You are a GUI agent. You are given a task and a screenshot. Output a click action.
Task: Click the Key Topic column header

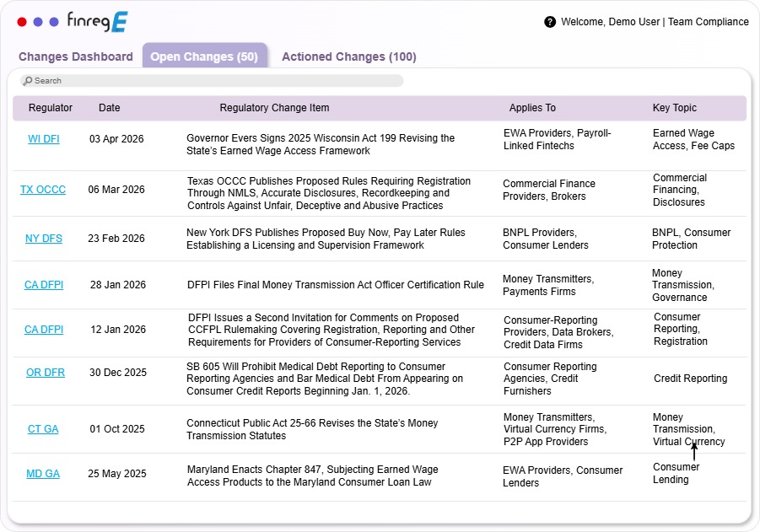click(674, 108)
